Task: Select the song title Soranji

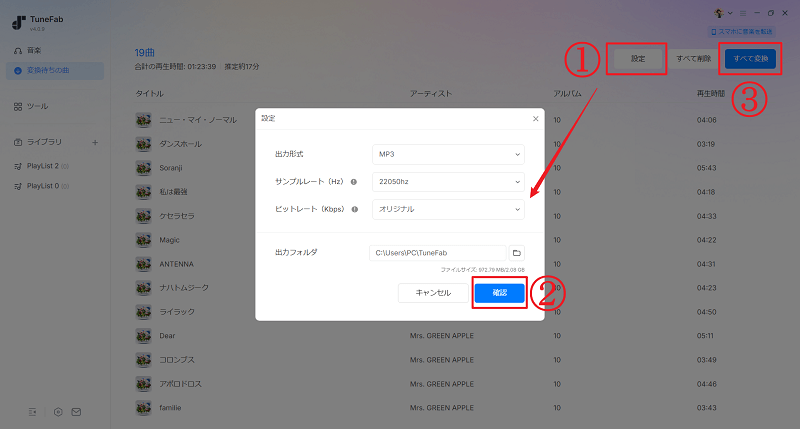Action: 171,168
